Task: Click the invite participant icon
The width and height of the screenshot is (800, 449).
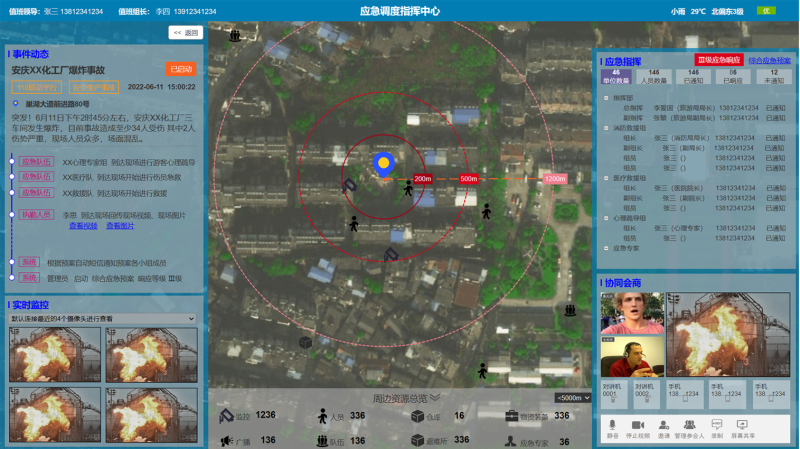Action: [x=663, y=424]
